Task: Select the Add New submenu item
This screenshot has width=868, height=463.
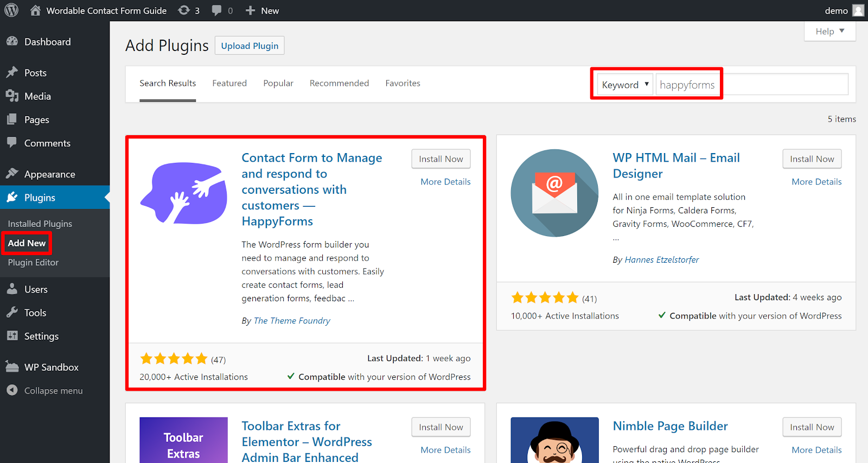Action: tap(27, 243)
